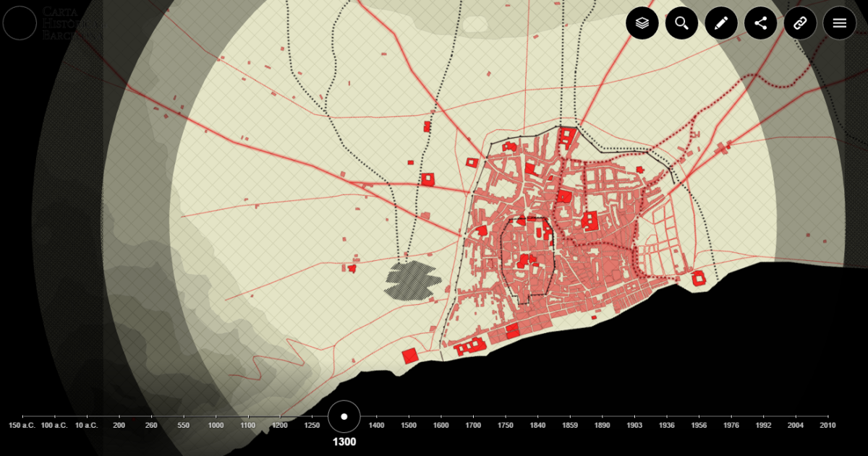Jump to year 100 a.C. on timeline

click(54, 425)
